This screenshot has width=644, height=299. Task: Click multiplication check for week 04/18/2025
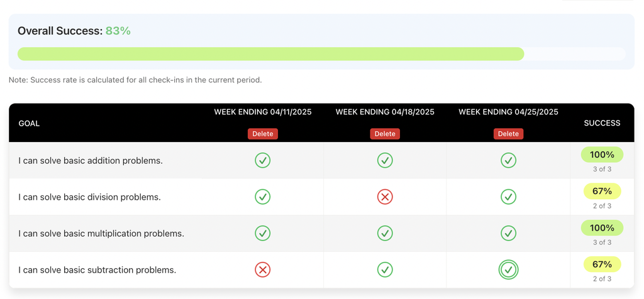(385, 234)
